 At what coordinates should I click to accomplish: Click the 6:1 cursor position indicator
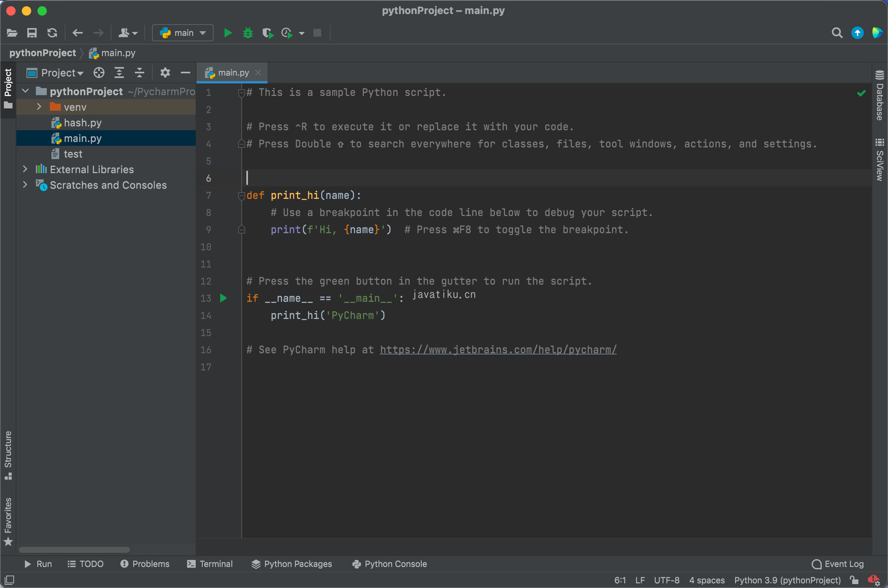[620, 580]
